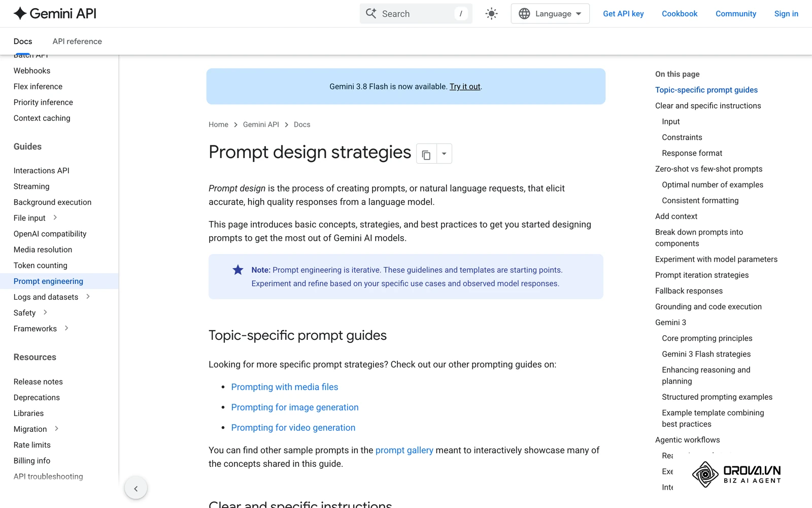The image size is (812, 508).
Task: Jump to Zero-shot vs few-shot prompts
Action: pyautogui.click(x=708, y=169)
